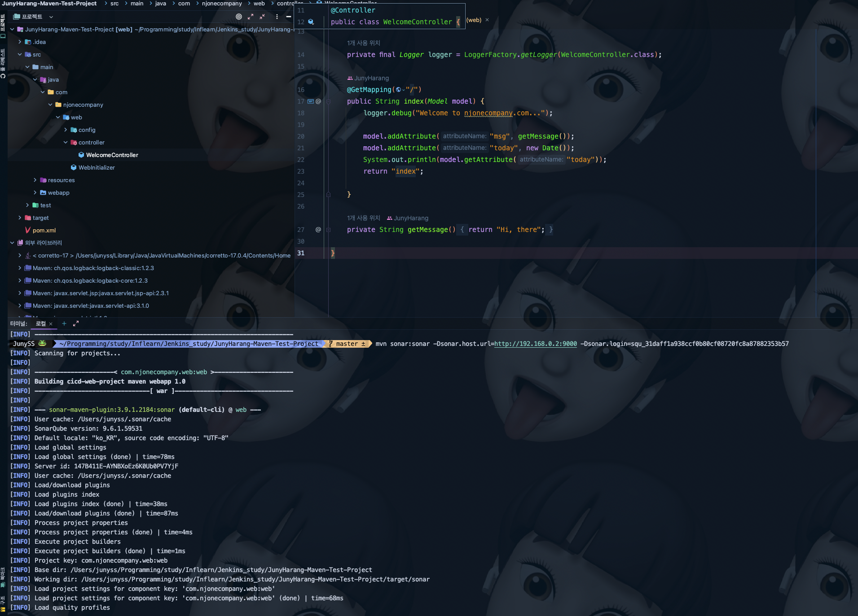
Task: Select WebInitializer class in project tree
Action: click(92, 167)
